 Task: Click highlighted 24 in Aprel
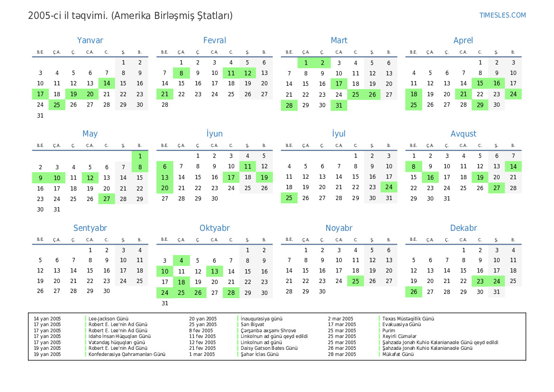click(513, 94)
